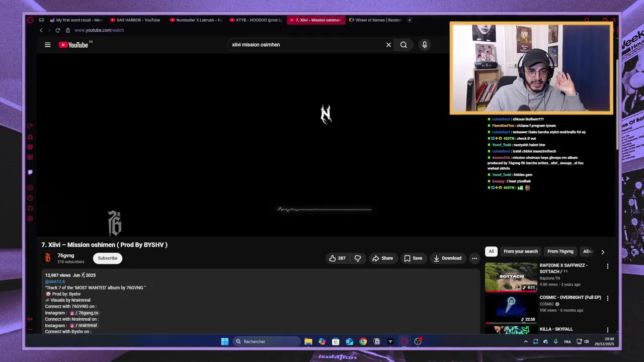Go to the YouTube home logo
Screen dimensions: 644x362
coord(73,45)
